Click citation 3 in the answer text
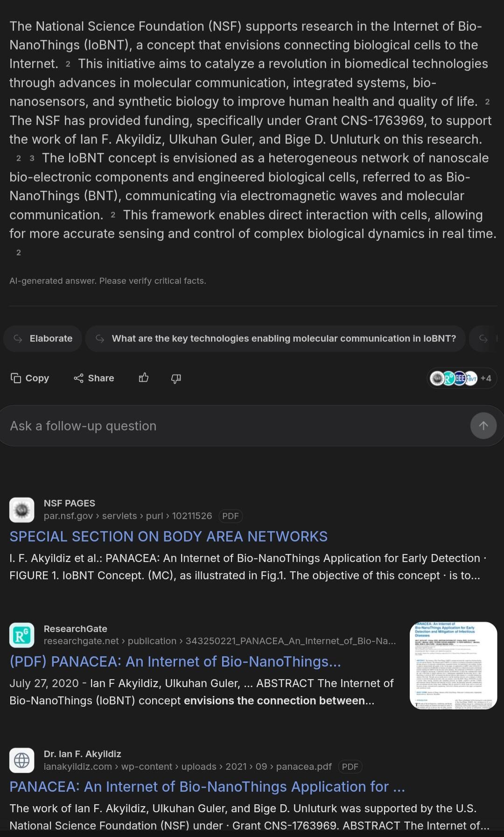504x837 pixels. pyautogui.click(x=32, y=158)
